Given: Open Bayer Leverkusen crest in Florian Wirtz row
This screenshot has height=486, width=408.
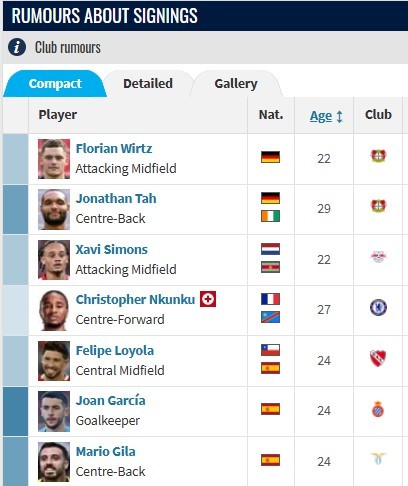Looking at the screenshot, I should [x=378, y=156].
